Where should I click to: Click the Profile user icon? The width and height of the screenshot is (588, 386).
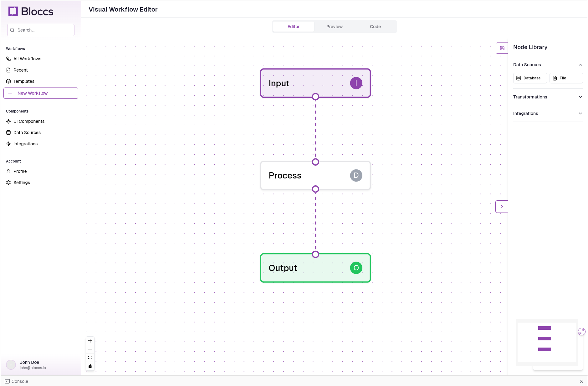(8, 171)
